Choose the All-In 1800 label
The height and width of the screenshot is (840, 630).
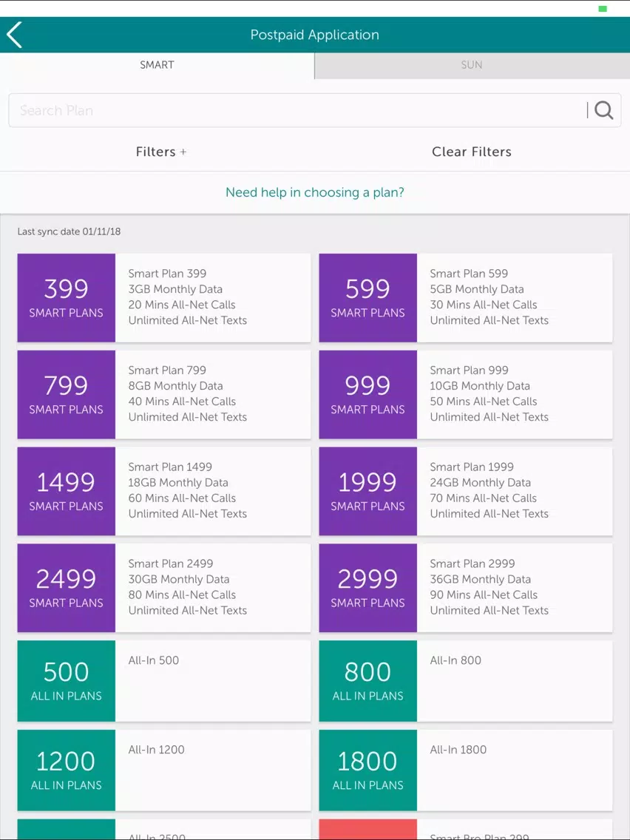click(x=458, y=750)
